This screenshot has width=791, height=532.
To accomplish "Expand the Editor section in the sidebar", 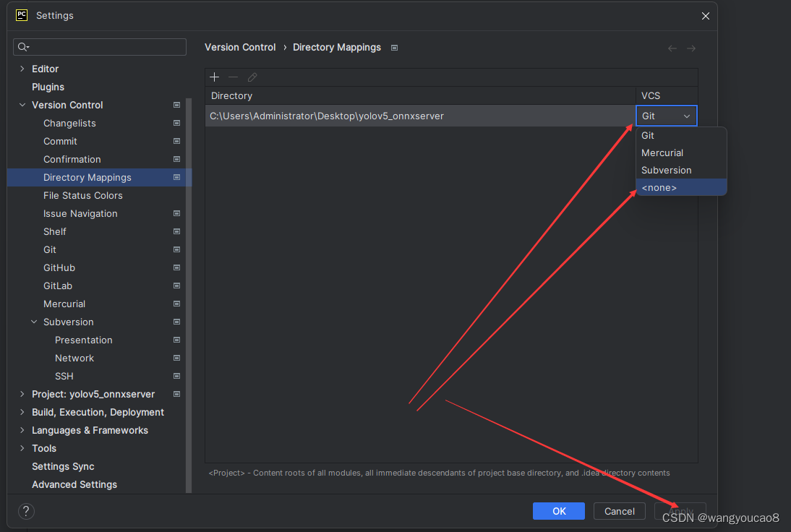I will tap(21, 69).
